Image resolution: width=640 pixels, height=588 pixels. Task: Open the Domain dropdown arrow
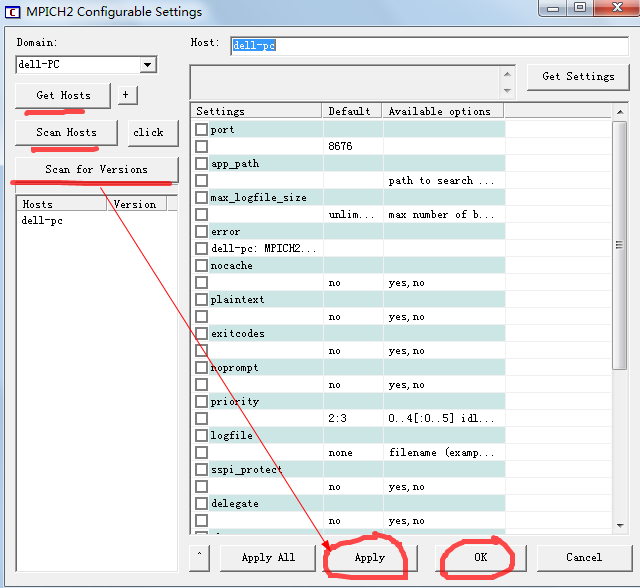pyautogui.click(x=148, y=64)
